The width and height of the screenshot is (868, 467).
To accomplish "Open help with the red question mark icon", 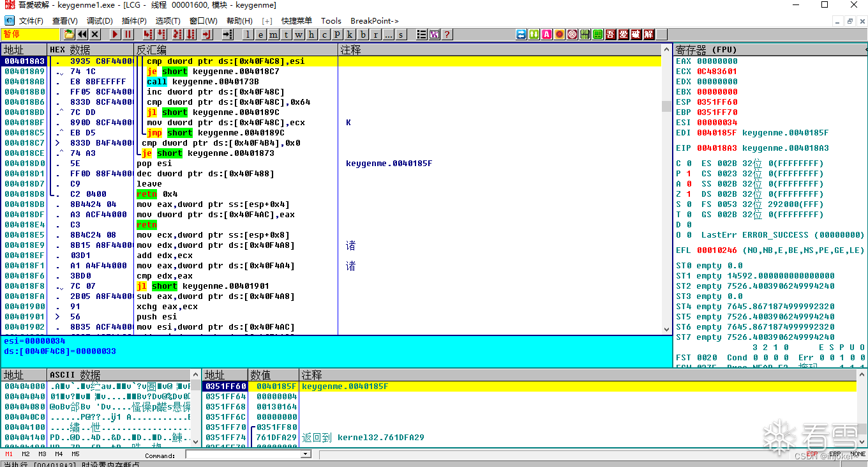I will pyautogui.click(x=447, y=34).
